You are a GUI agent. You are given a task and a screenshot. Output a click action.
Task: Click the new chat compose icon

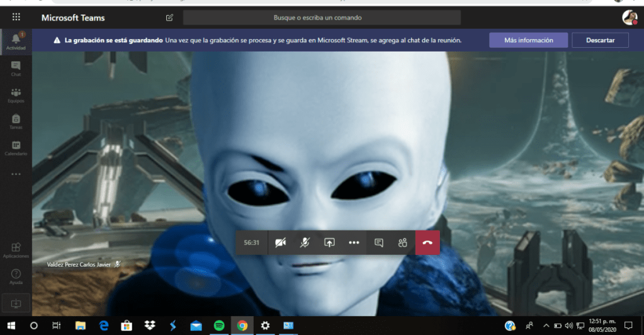click(x=169, y=18)
